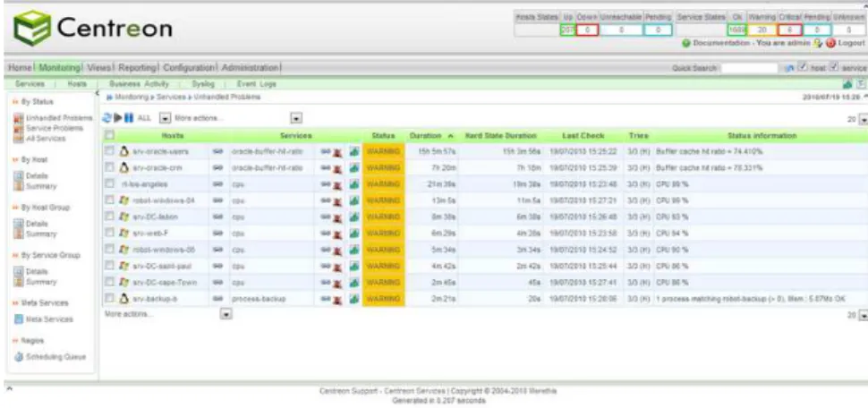Click the link icon left of srv-backup-b process-backup service
Screen dimensions: 868x408
tap(218, 299)
